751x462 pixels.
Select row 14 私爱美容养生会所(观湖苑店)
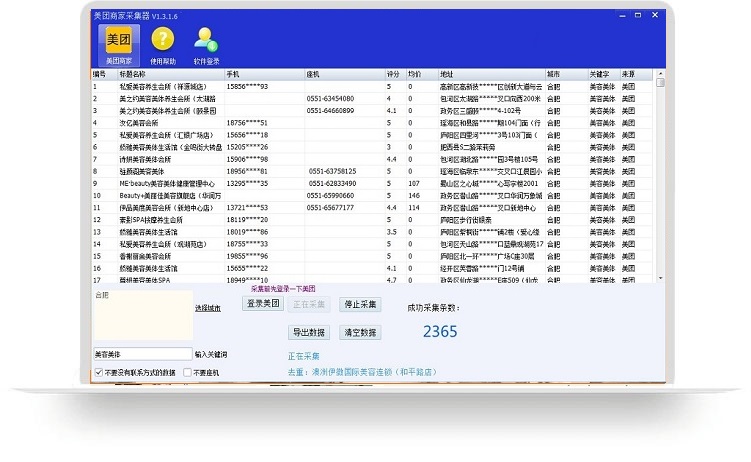pos(372,244)
